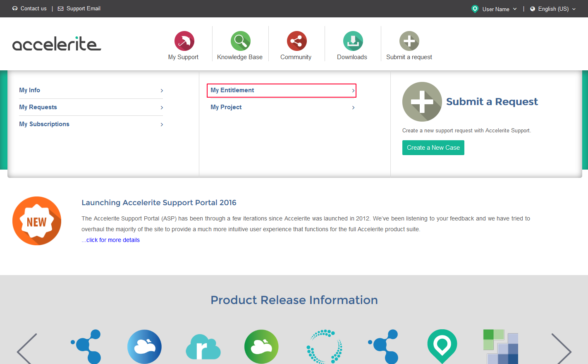Click the accelerite logo

57,44
